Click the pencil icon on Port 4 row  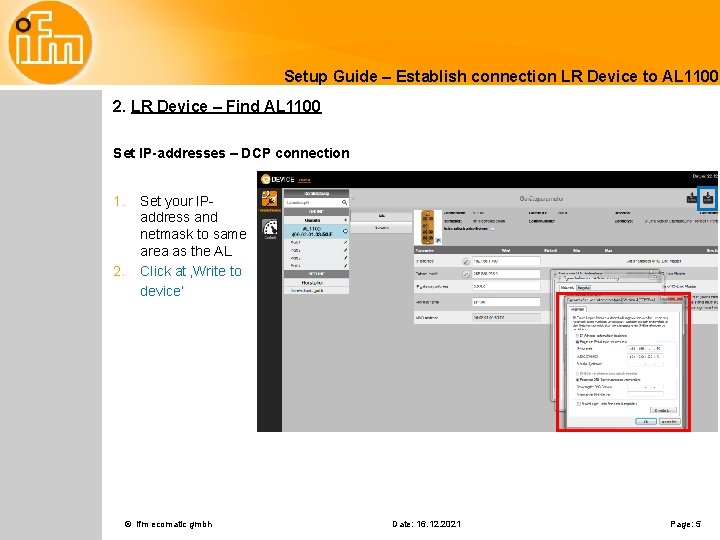click(x=345, y=265)
